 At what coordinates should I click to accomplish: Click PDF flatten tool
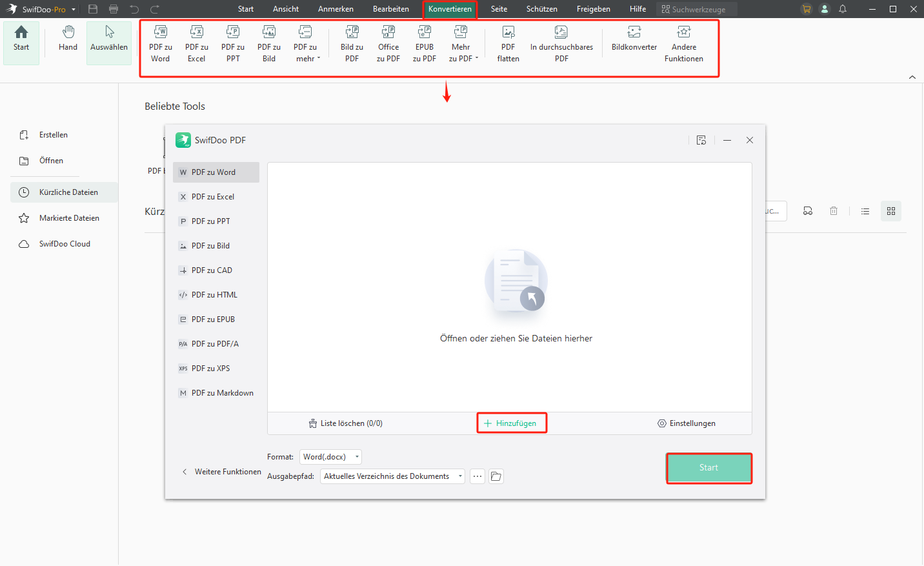(508, 44)
